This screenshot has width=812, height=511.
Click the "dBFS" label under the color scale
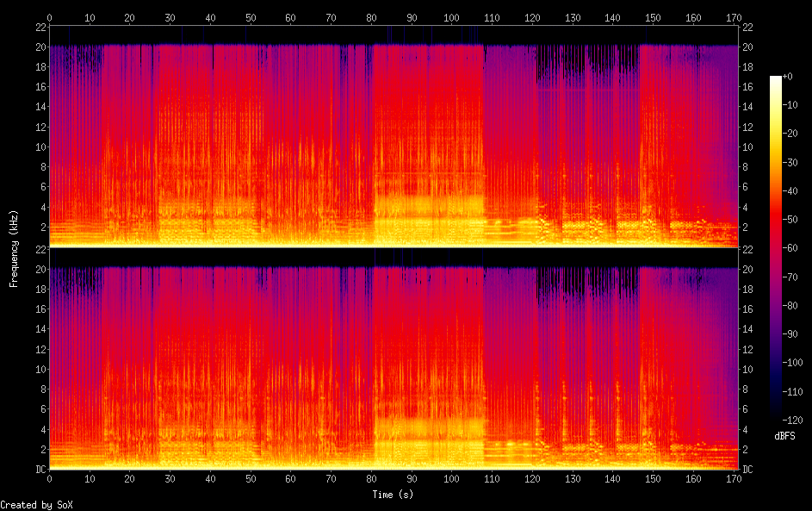pos(784,437)
